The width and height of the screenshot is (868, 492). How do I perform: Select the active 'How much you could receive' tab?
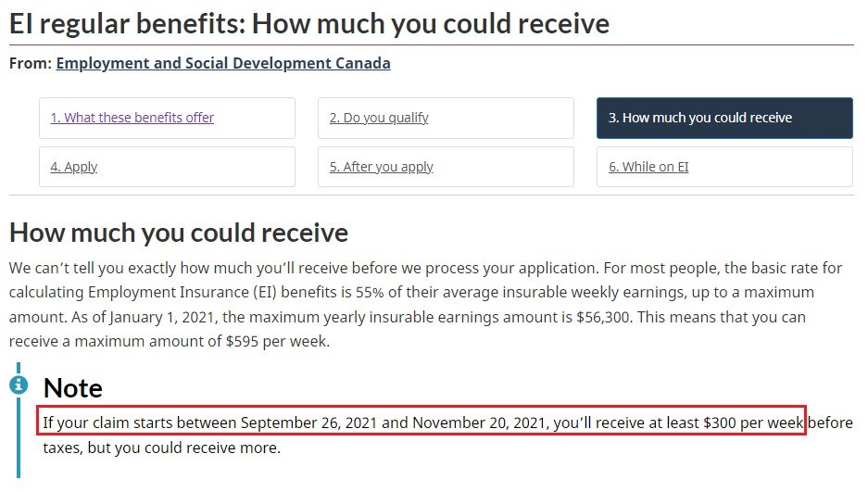click(724, 118)
